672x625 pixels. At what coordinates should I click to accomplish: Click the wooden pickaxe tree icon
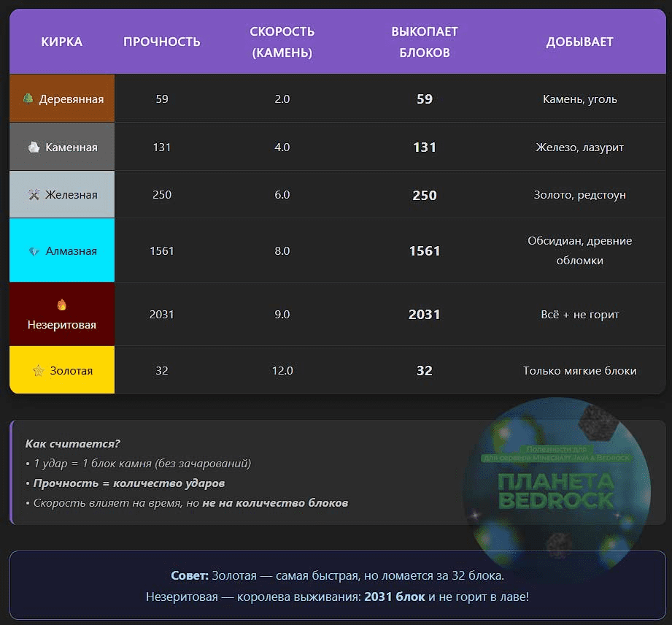click(x=28, y=99)
